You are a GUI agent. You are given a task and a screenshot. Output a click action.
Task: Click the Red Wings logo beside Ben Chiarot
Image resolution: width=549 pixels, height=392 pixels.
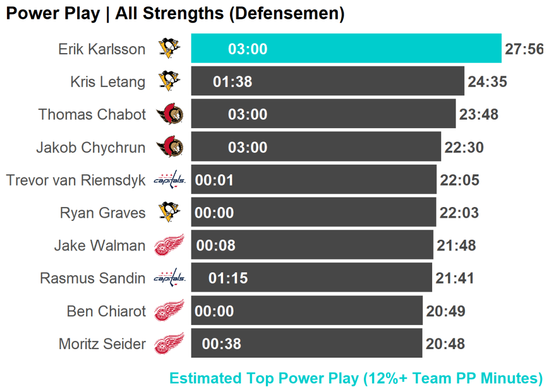point(169,310)
